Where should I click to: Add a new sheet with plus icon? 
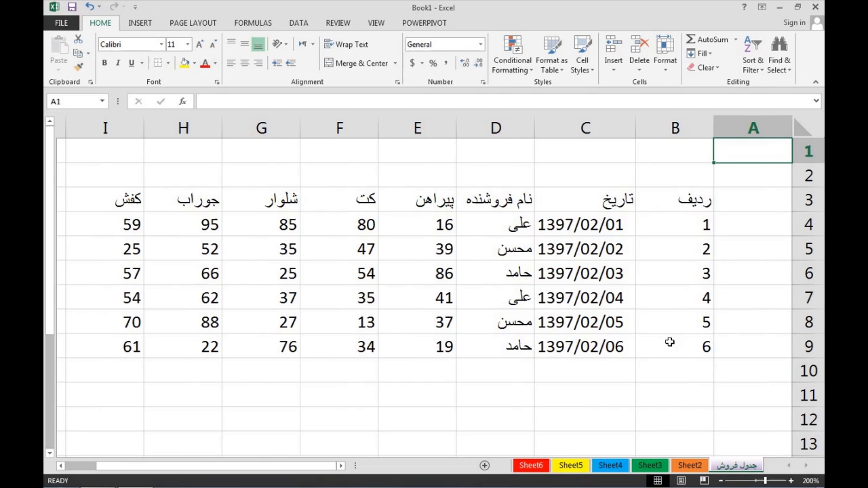point(484,465)
